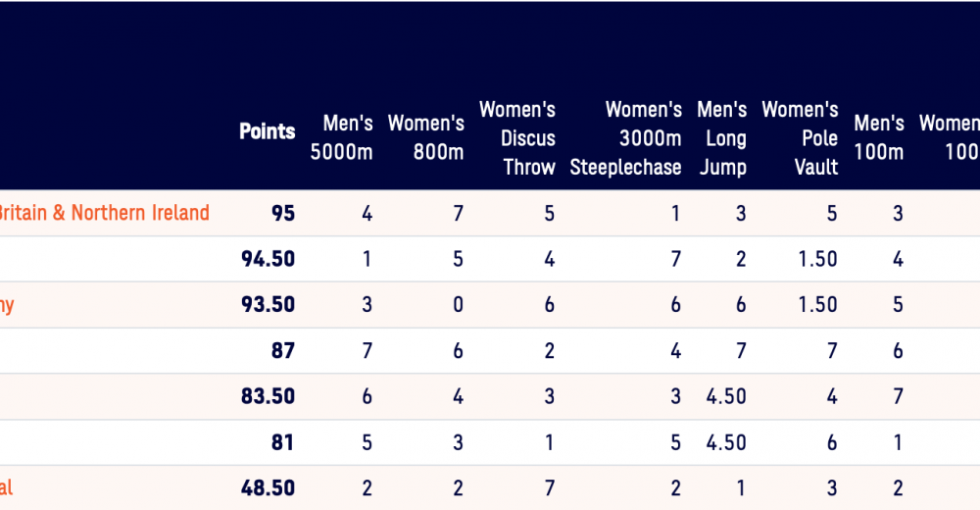This screenshot has width=980, height=510.
Task: Select the 93.50 points total cell
Action: click(268, 305)
